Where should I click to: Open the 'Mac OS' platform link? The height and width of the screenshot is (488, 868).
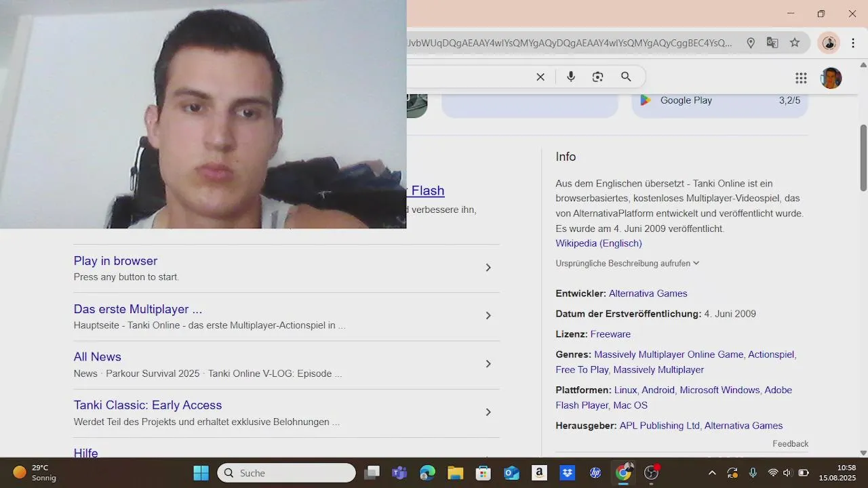click(x=630, y=405)
